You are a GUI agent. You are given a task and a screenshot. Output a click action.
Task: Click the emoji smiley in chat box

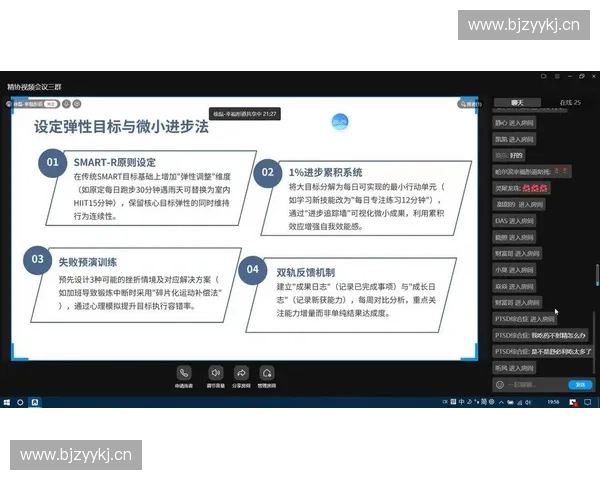[500, 385]
